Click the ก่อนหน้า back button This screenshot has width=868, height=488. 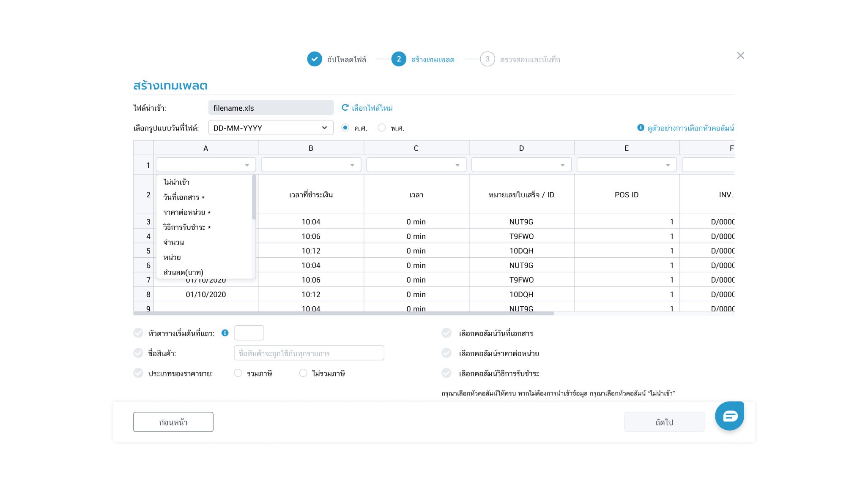click(x=173, y=422)
